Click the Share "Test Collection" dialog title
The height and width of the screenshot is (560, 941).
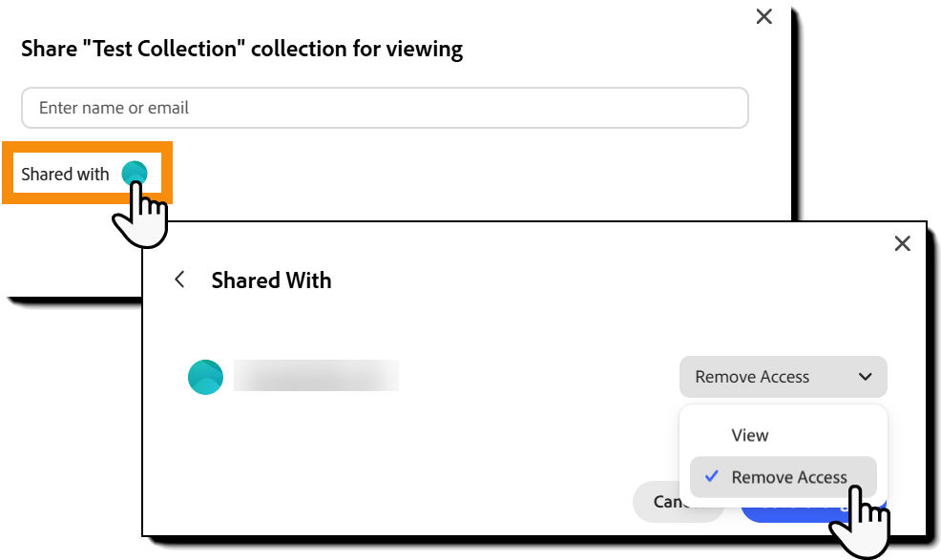tap(241, 49)
